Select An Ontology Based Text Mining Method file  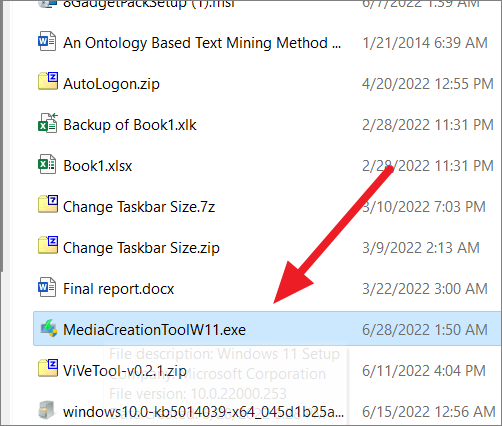(x=202, y=43)
